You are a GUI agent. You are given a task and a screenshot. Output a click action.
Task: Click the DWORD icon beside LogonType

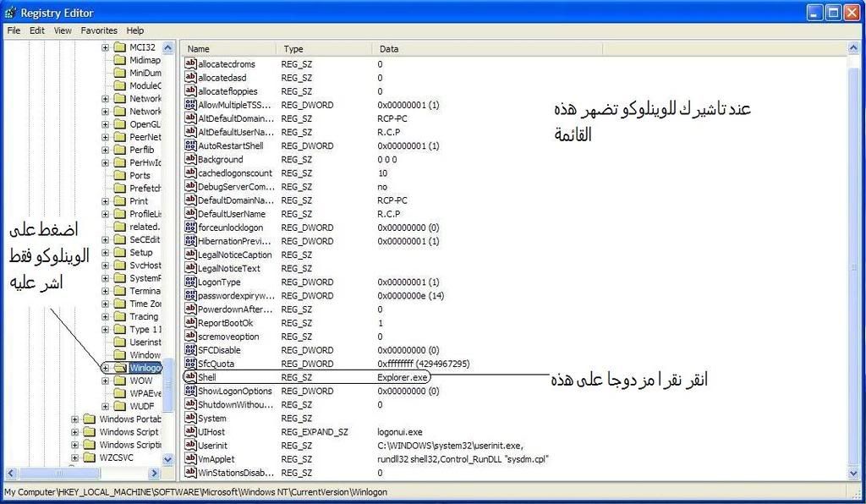coord(190,282)
